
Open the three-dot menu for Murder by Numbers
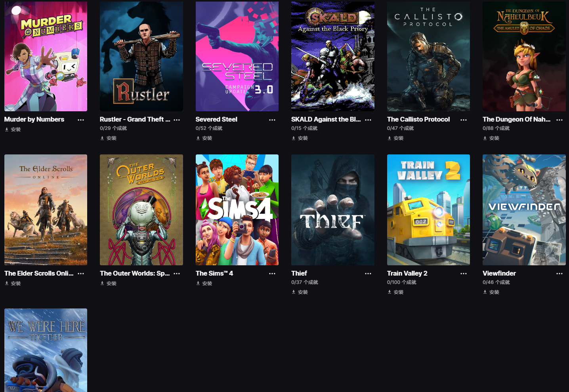[81, 120]
